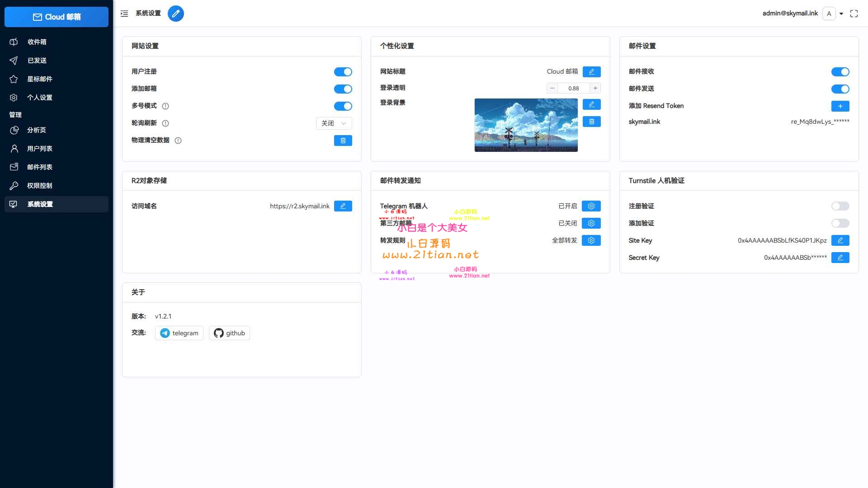
Task: Enable registration verification Turnstile toggle
Action: coord(840,206)
